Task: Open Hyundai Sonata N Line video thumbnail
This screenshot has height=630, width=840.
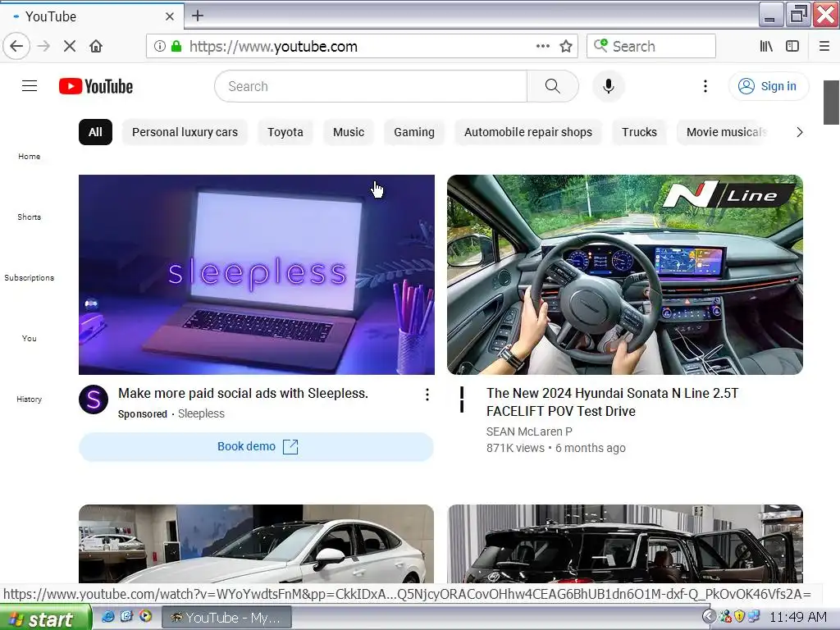Action: [624, 274]
